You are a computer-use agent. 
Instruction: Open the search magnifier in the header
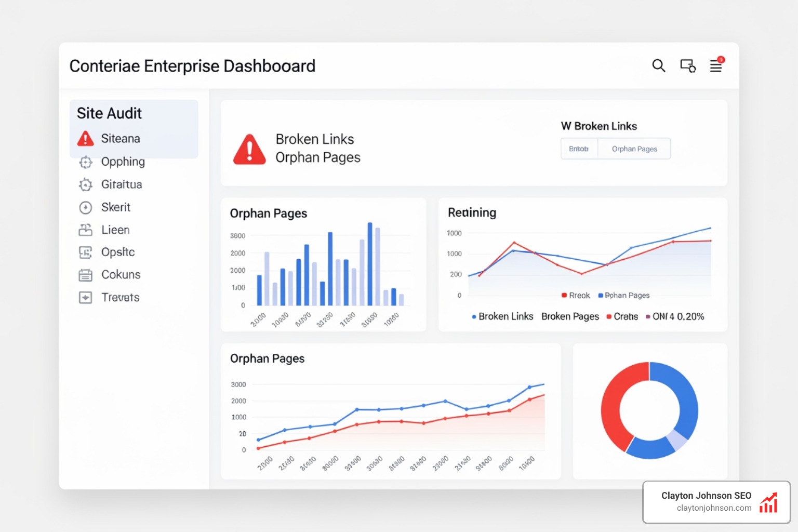[659, 66]
